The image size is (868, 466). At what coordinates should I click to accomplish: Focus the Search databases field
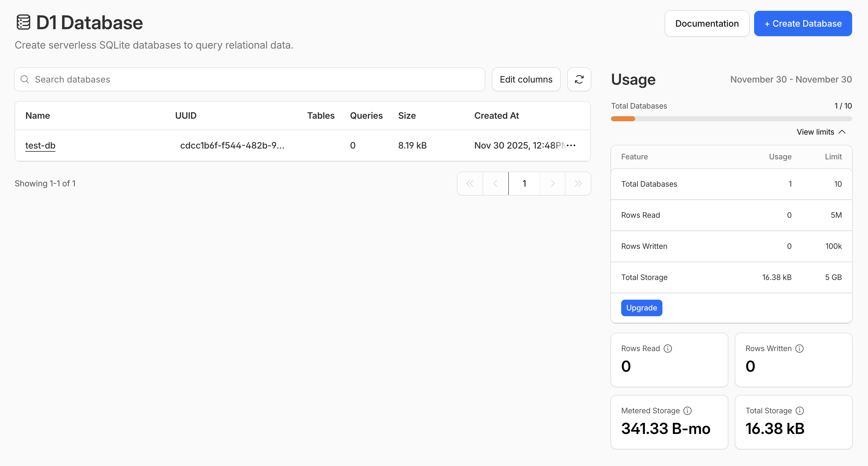[x=250, y=79]
